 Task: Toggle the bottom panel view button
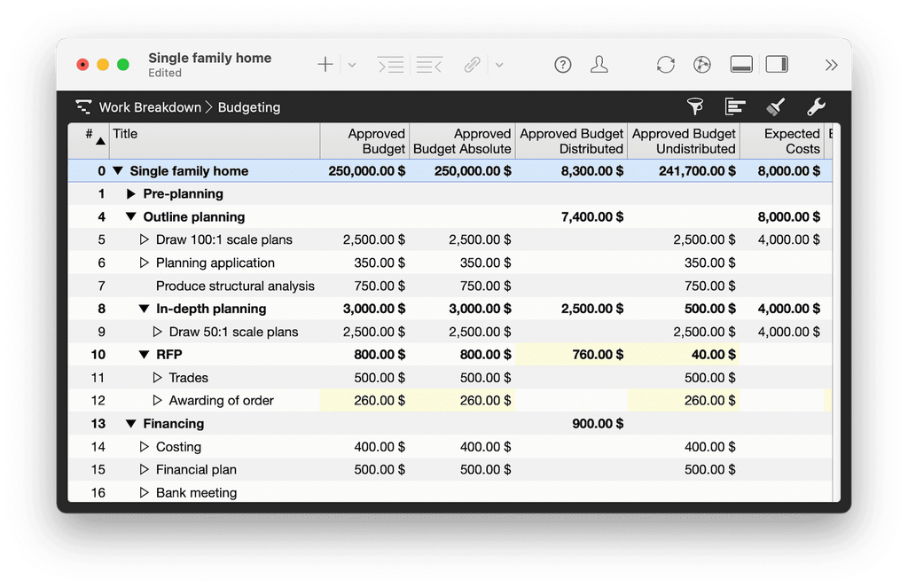click(741, 65)
